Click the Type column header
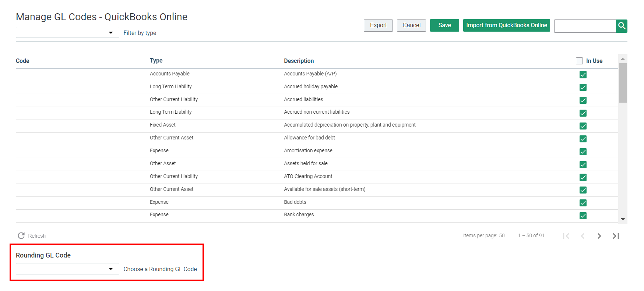Screen dimensions: 644x291 (156, 61)
